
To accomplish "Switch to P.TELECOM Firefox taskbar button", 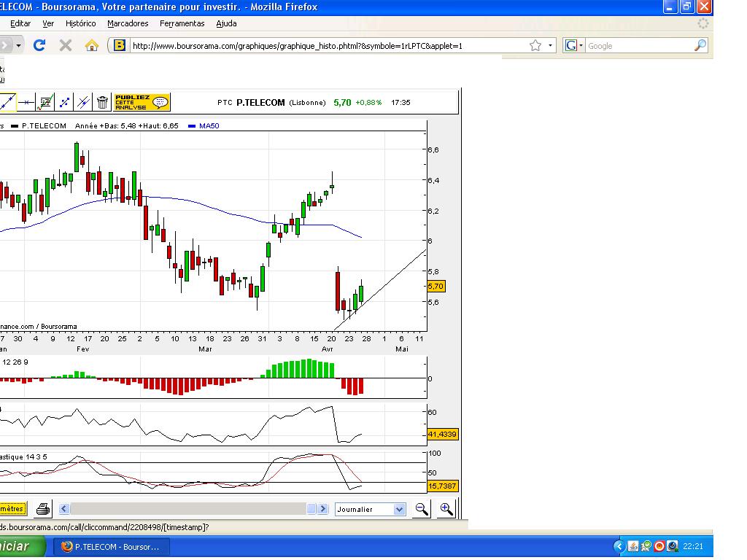I will [x=111, y=547].
